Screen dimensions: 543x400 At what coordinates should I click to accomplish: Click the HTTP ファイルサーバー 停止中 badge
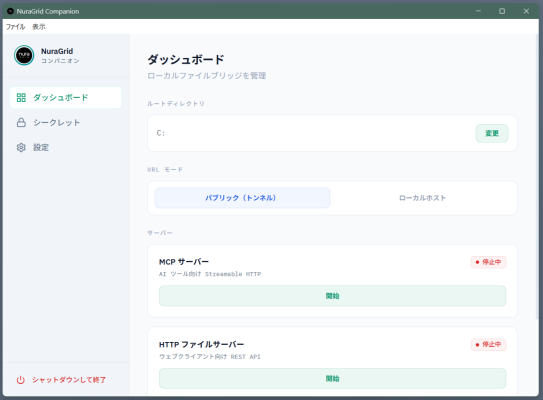(488, 345)
